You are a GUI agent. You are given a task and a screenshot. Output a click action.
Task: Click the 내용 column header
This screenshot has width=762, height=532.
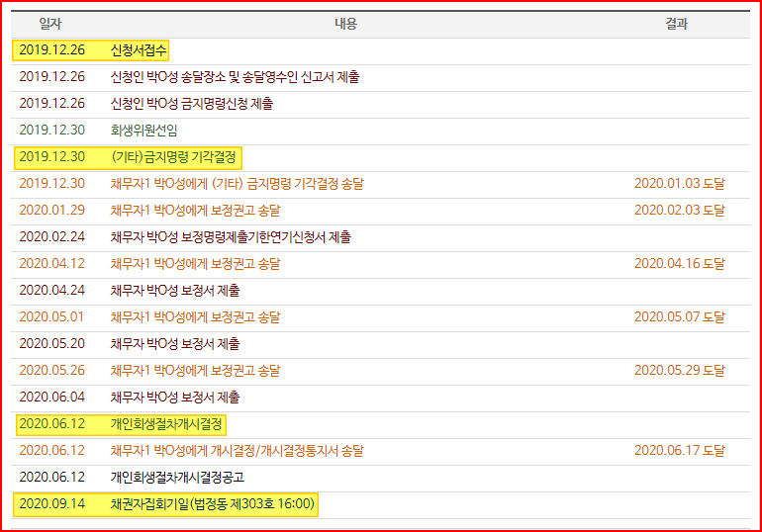click(x=345, y=24)
